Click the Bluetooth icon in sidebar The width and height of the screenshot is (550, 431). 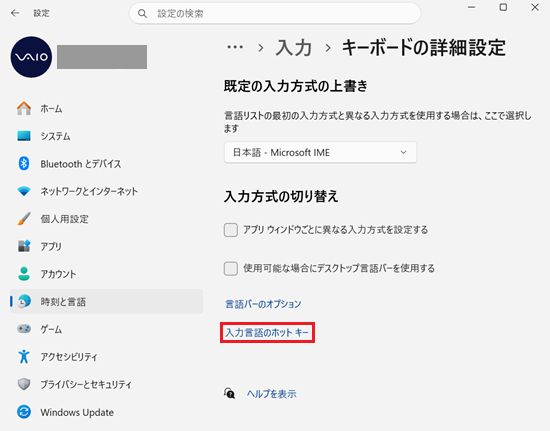coord(24,163)
